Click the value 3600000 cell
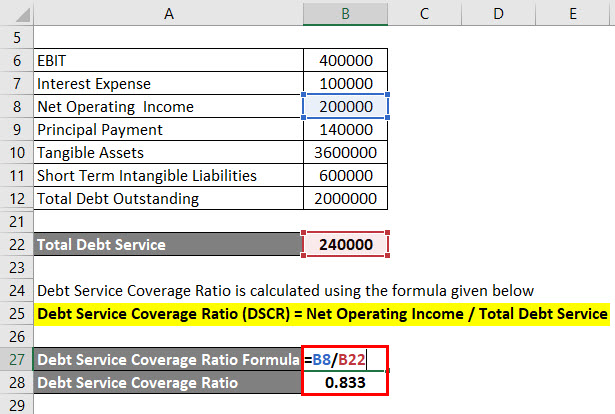The width and height of the screenshot is (615, 414). (x=345, y=153)
